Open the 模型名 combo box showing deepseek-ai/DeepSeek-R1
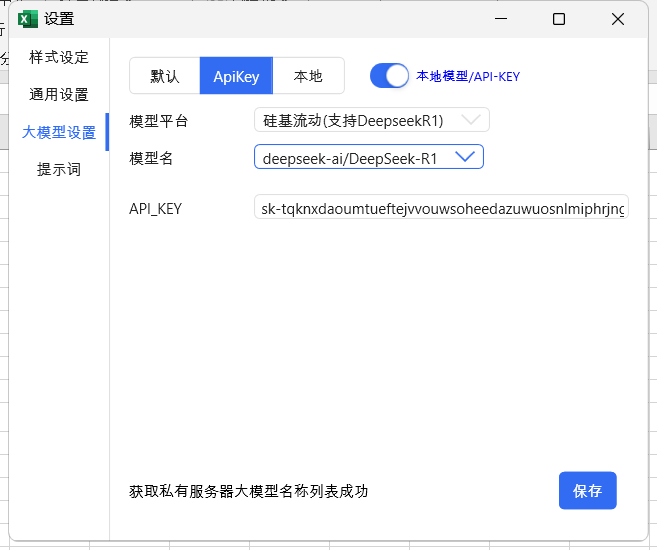The width and height of the screenshot is (657, 550). (x=369, y=157)
